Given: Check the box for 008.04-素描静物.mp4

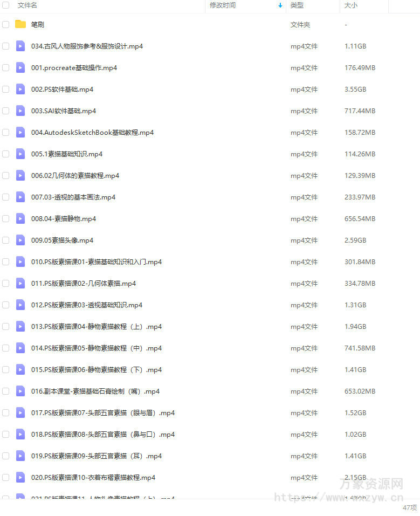Looking at the screenshot, I should tap(5, 219).
